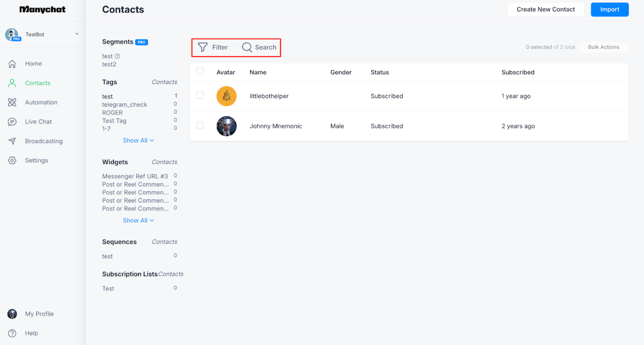This screenshot has width=644, height=345.
Task: Open Automation from the sidebar icon
Action: click(12, 102)
